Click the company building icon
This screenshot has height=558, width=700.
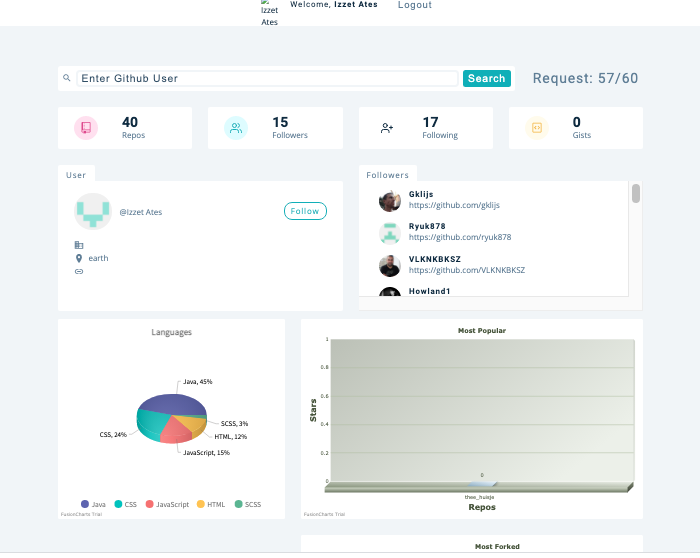pyautogui.click(x=79, y=244)
